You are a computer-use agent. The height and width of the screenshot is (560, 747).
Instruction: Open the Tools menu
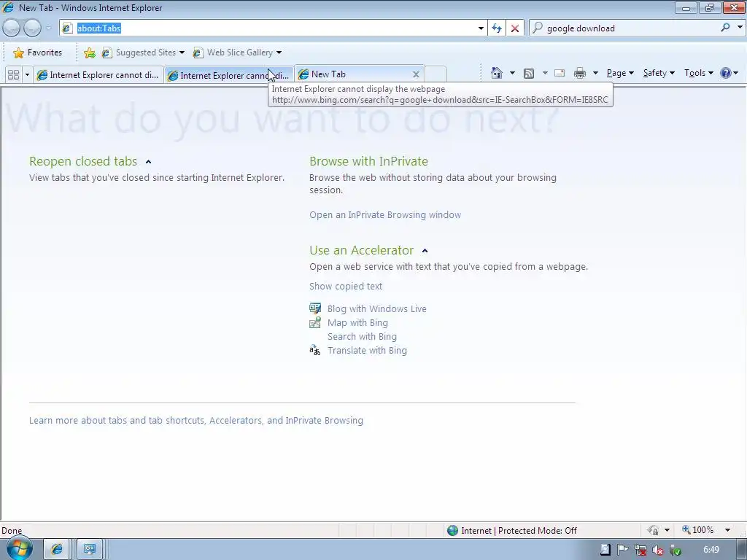coord(698,73)
